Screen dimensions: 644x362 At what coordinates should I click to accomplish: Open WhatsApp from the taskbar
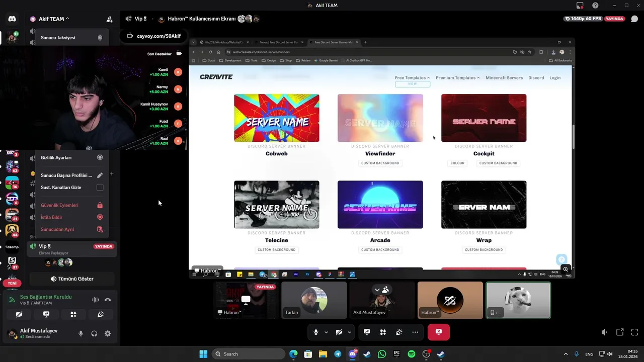click(x=382, y=354)
